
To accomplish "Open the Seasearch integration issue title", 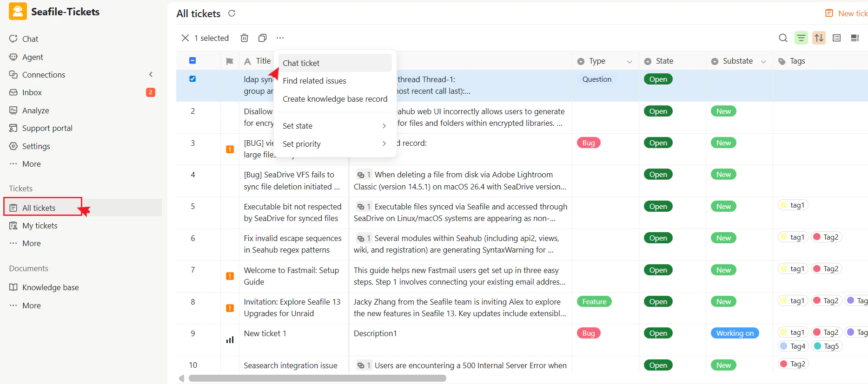I will coord(291,365).
